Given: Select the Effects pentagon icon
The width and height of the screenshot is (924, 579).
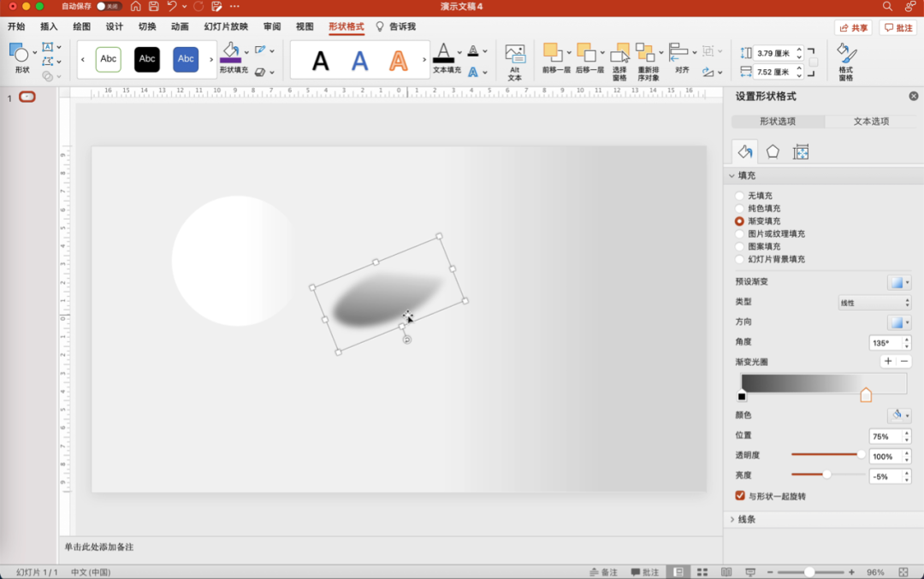Looking at the screenshot, I should [773, 152].
